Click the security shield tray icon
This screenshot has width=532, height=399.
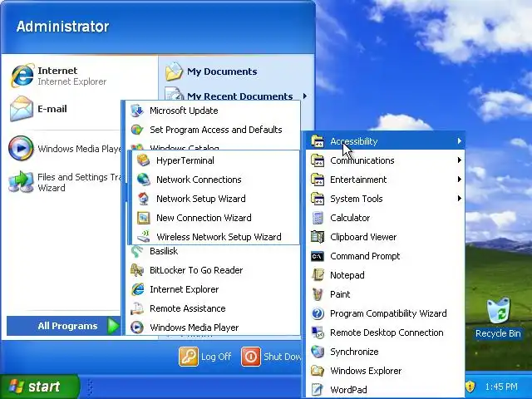pyautogui.click(x=470, y=386)
